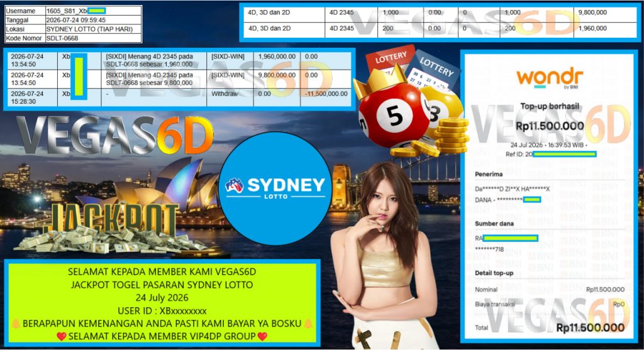Click the Penerima section heading
This screenshot has width=644, height=350.
pyautogui.click(x=488, y=174)
